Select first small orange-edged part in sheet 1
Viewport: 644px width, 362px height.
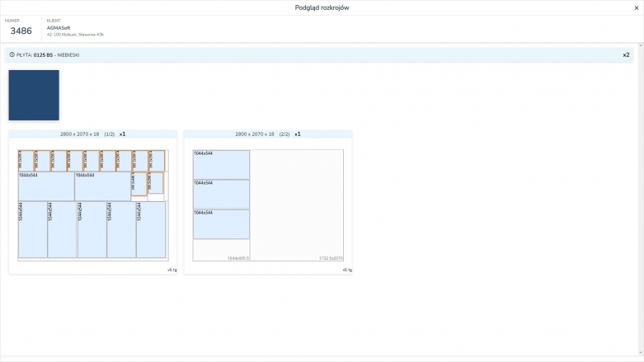coord(26,160)
